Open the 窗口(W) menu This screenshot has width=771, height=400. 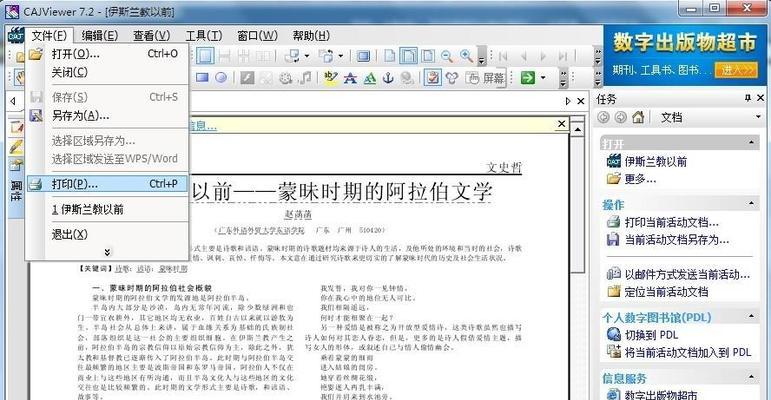click(257, 35)
